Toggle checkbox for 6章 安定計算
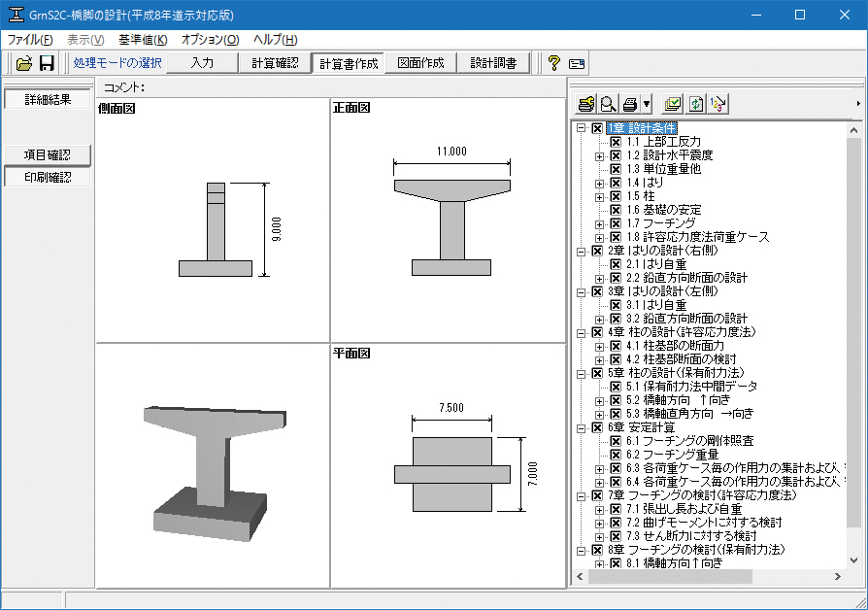This screenshot has height=610, width=868. 597,427
